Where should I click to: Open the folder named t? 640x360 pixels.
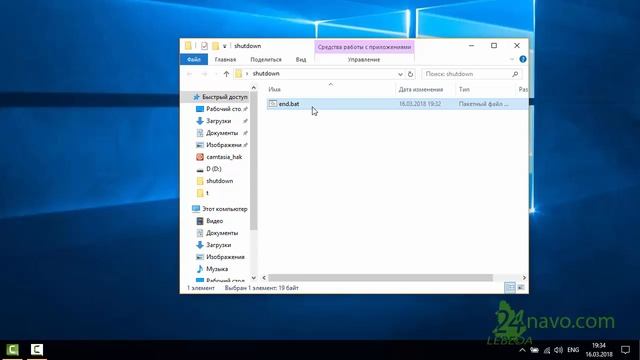[207, 193]
